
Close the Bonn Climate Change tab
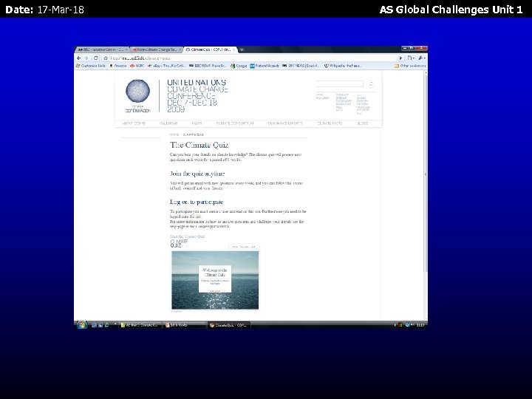pos(180,50)
